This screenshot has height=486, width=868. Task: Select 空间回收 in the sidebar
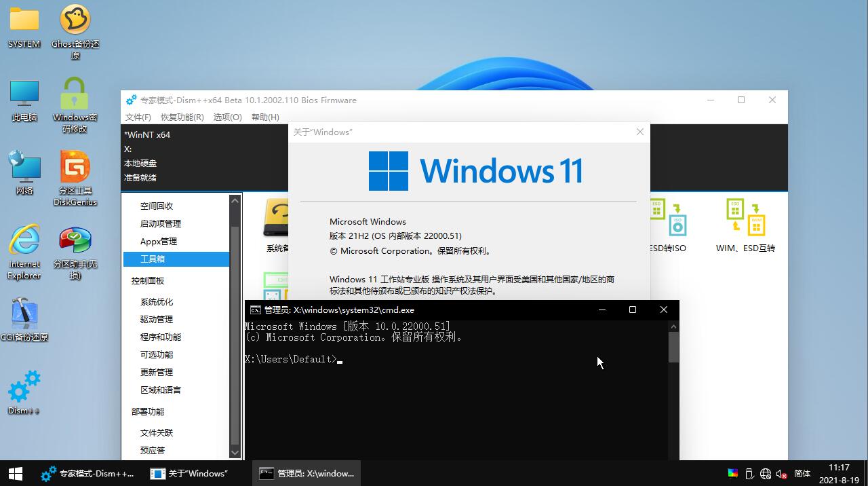(x=157, y=206)
